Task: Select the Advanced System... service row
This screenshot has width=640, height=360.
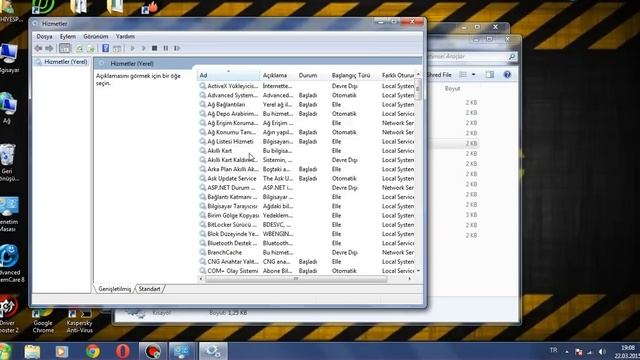Action: [307, 95]
